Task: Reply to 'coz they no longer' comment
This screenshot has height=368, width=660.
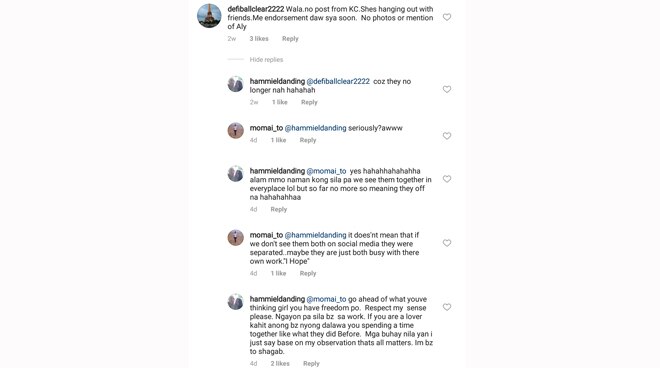Action: [309, 102]
